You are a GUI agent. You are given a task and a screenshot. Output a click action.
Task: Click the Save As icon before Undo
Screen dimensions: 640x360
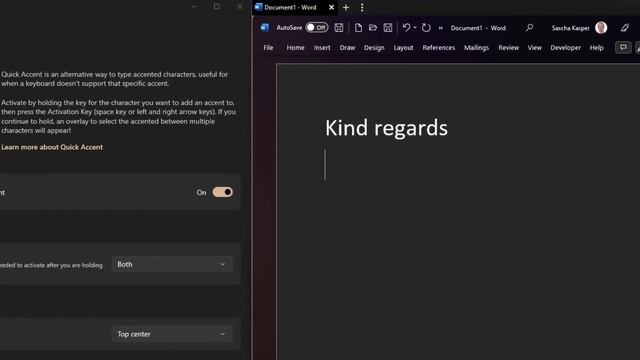point(388,27)
